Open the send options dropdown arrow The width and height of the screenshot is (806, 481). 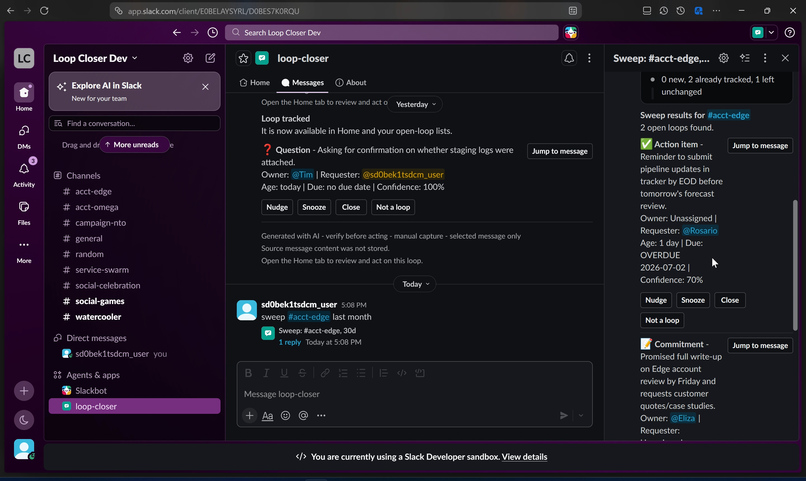581,415
